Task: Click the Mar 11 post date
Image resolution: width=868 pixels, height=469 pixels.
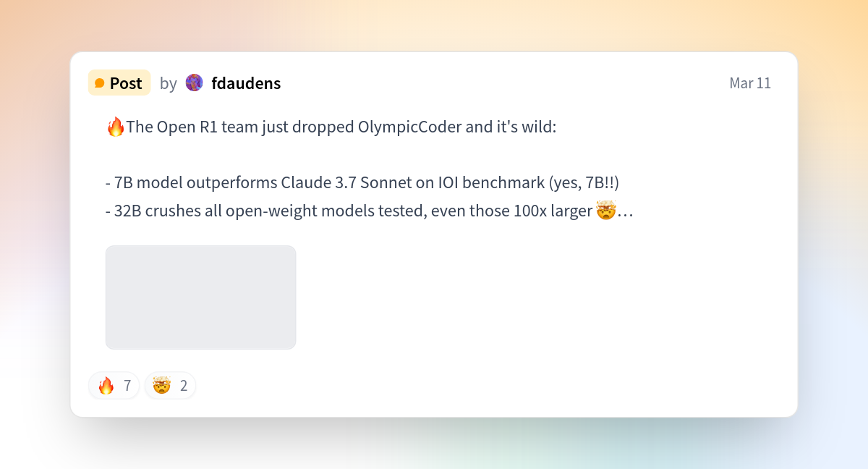Action: pyautogui.click(x=750, y=83)
